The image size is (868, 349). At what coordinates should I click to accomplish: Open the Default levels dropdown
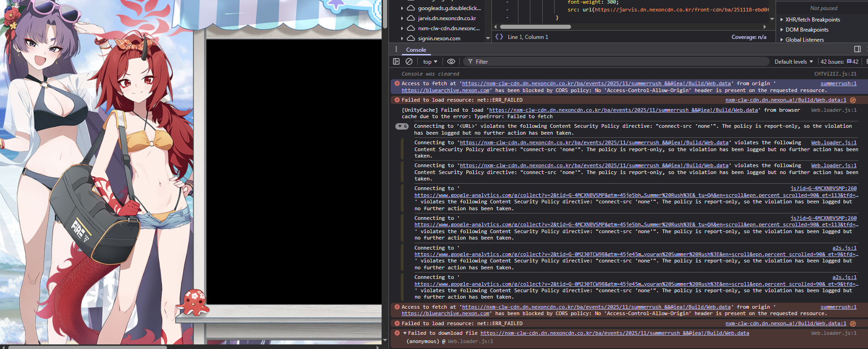pos(794,61)
